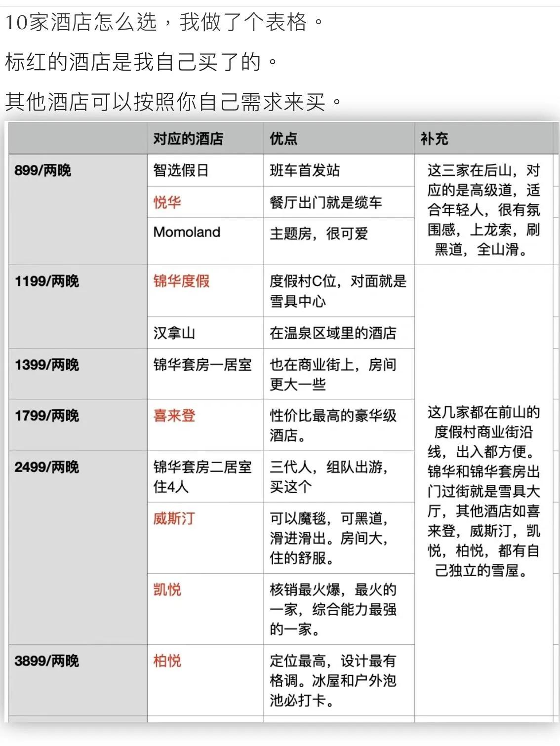This screenshot has width=560, height=746.
Task: Click the red 锦华度假 hotel name
Action: (x=182, y=281)
